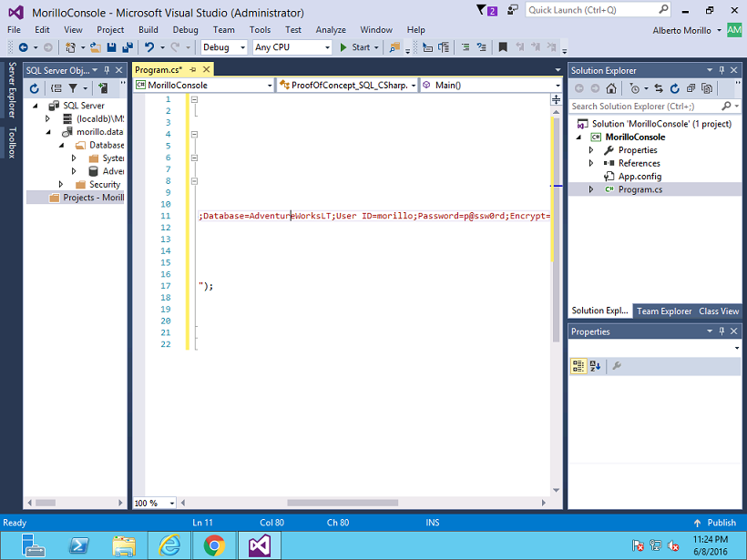The height and width of the screenshot is (560, 747).
Task: Expand the Program.cs node in Solution Explorer
Action: point(591,189)
